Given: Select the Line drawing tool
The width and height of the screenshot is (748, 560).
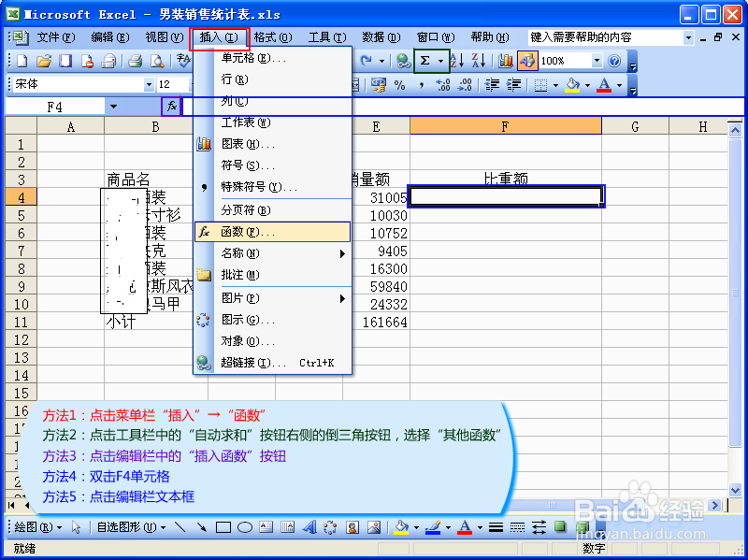Looking at the screenshot, I should [x=180, y=527].
